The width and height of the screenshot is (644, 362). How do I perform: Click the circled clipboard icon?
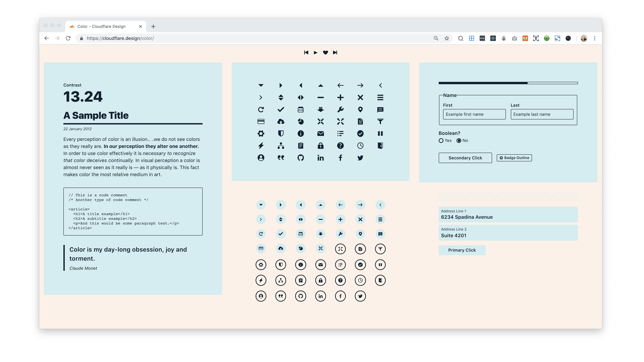pos(301,280)
